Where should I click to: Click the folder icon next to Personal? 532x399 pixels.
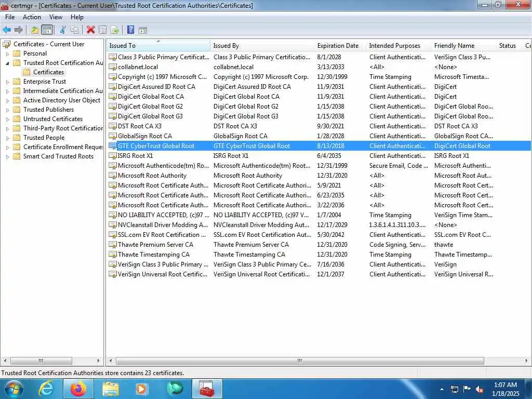[17, 54]
